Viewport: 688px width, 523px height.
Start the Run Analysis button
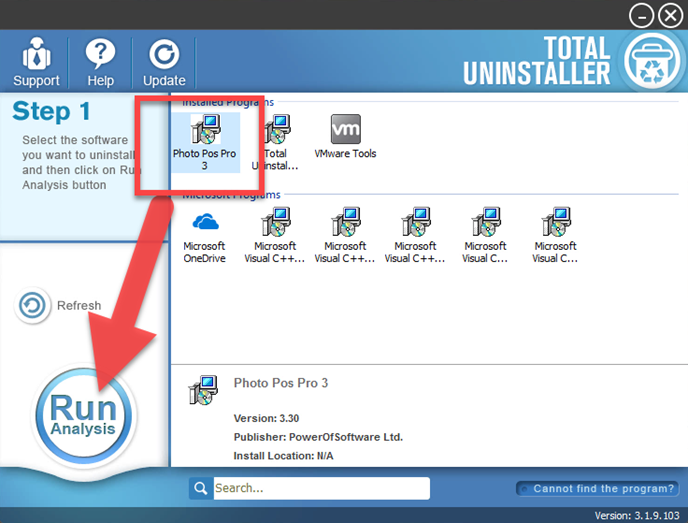[83, 416]
